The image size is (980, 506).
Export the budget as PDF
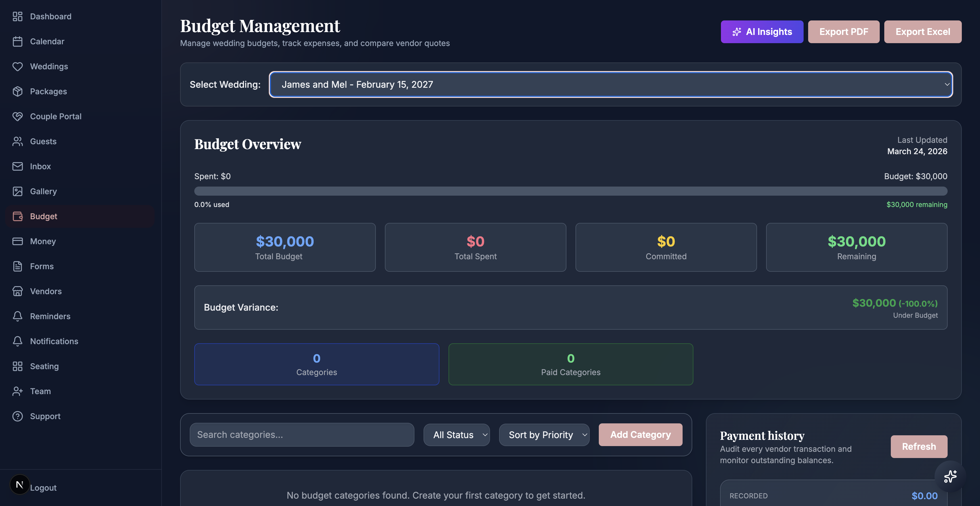pos(843,32)
